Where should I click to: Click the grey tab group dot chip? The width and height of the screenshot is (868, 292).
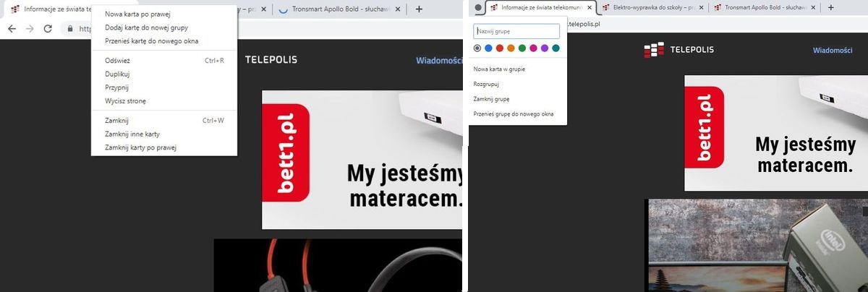[477, 7]
